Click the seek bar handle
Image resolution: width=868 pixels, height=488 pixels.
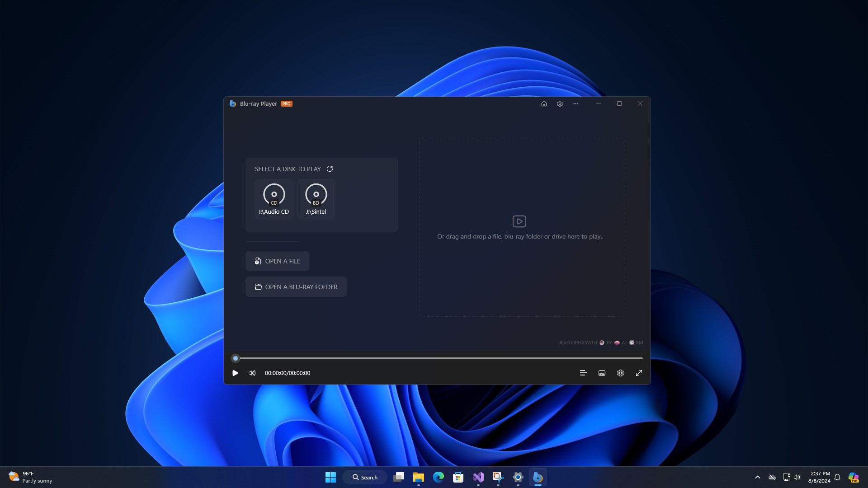click(236, 358)
